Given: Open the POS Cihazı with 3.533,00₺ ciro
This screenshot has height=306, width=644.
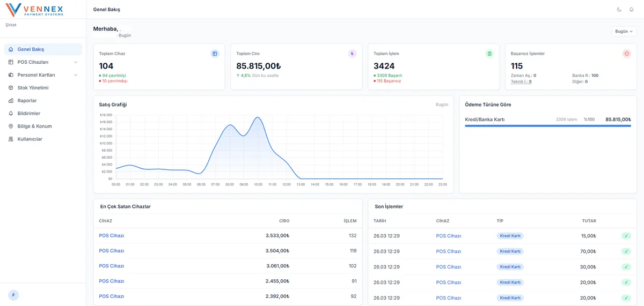Looking at the screenshot, I should click(112, 236).
